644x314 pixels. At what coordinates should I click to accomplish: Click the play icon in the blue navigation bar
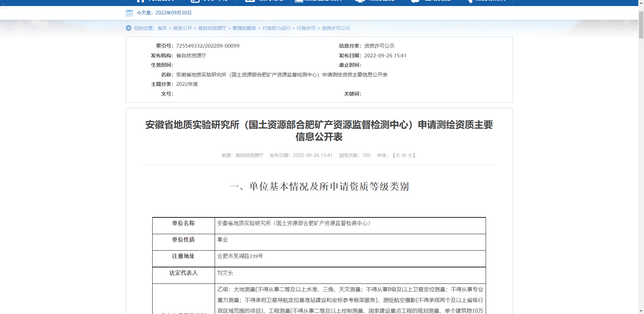click(x=195, y=1)
